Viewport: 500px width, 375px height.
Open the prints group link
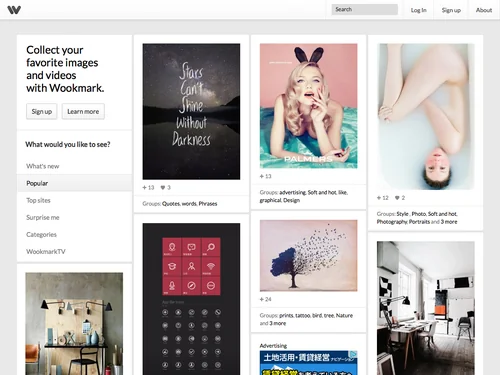coord(286,315)
